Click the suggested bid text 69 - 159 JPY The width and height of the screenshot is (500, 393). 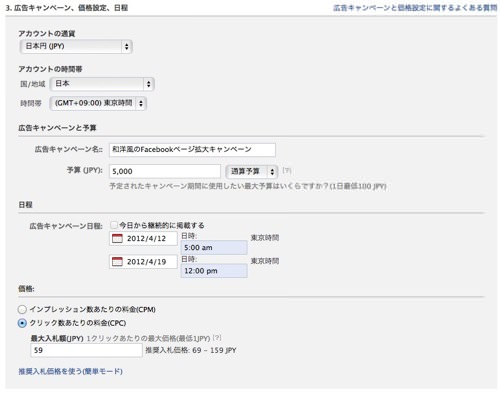click(x=214, y=350)
